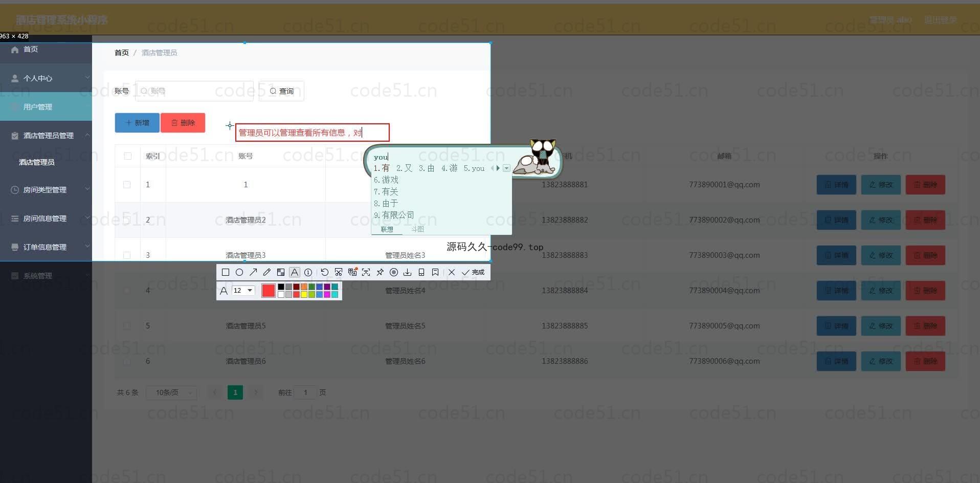Pick the black color swatch

click(x=281, y=287)
